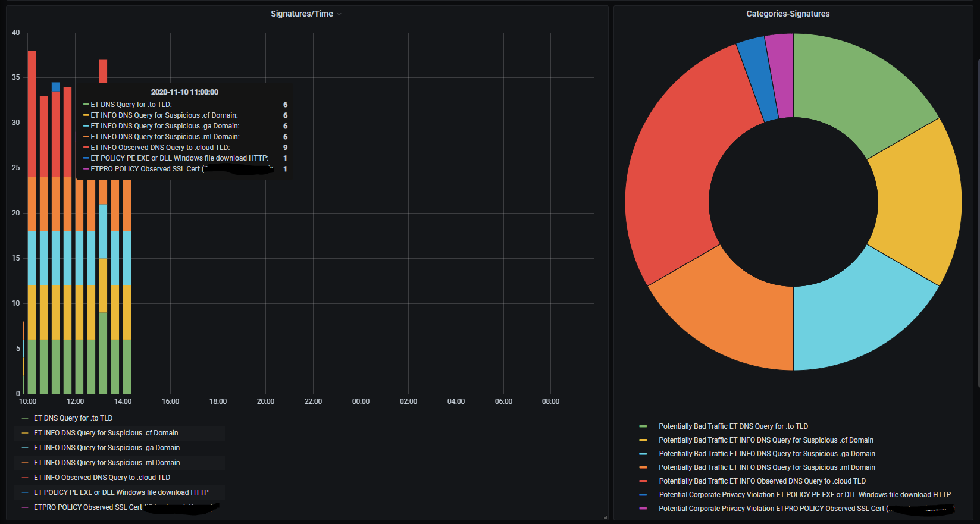Viewport: 980px width, 524px height.
Task: Click green swatch for ET DNS Query .to TLD in bar chart legend
Action: point(25,418)
